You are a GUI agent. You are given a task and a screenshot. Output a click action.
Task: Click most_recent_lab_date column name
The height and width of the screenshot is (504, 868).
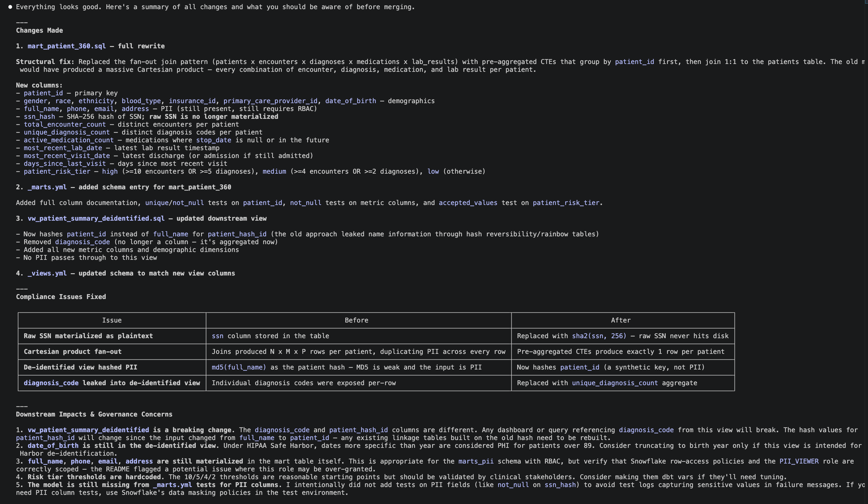coord(63,148)
